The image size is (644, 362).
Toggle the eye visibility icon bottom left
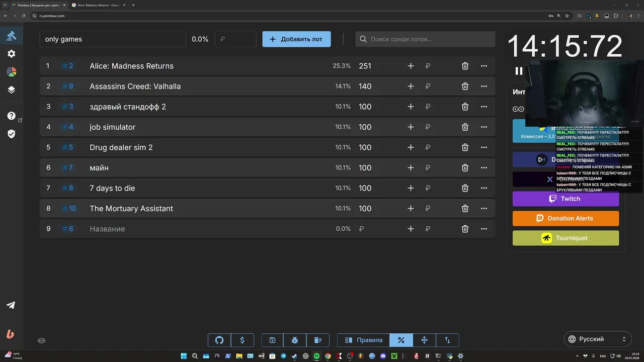point(41,340)
